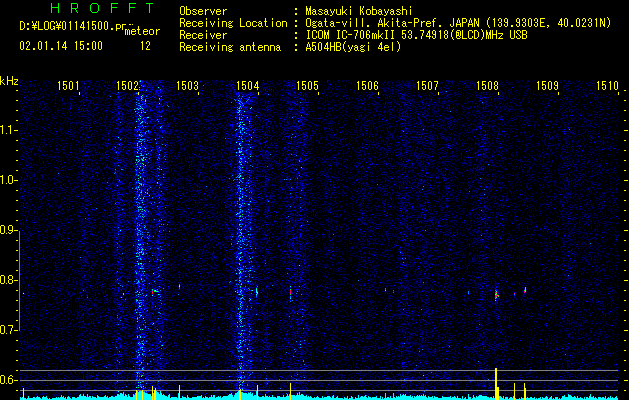
Task: Click the 0.8 kHz frequency label
Action: [x=8, y=280]
